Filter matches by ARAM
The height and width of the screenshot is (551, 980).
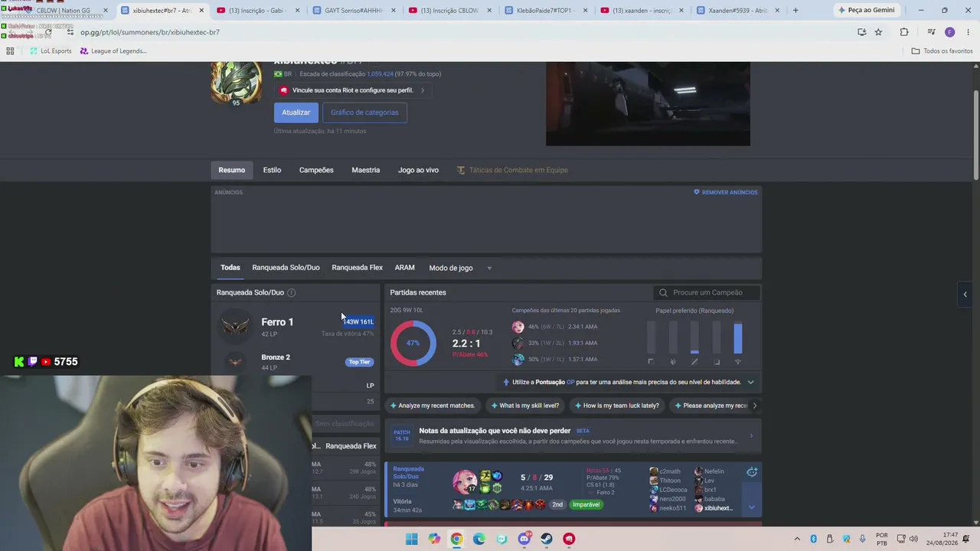click(x=404, y=268)
